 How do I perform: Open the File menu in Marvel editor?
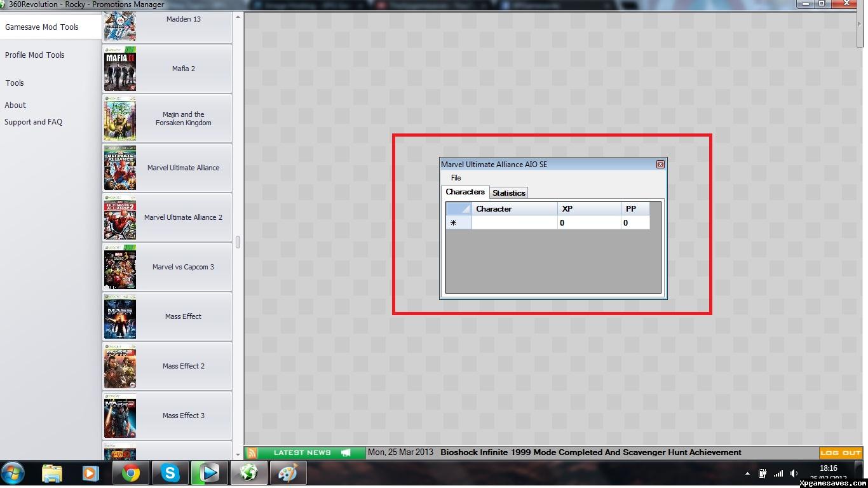click(456, 178)
